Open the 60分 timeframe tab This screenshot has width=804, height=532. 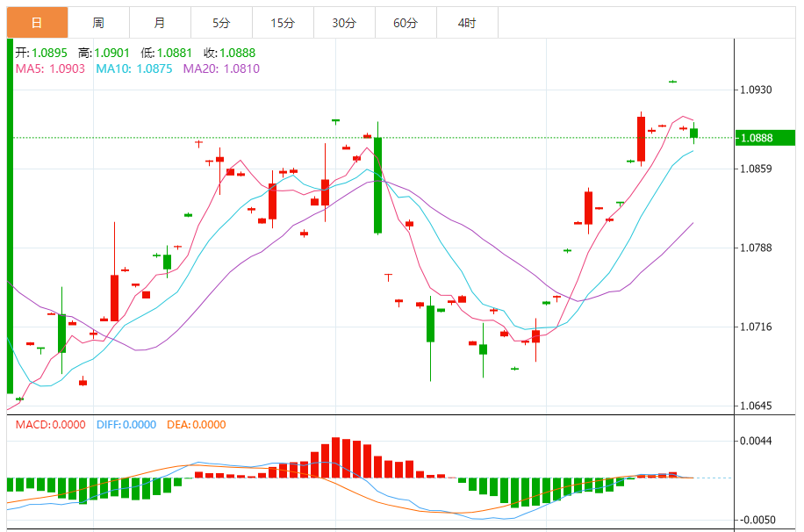(x=406, y=23)
